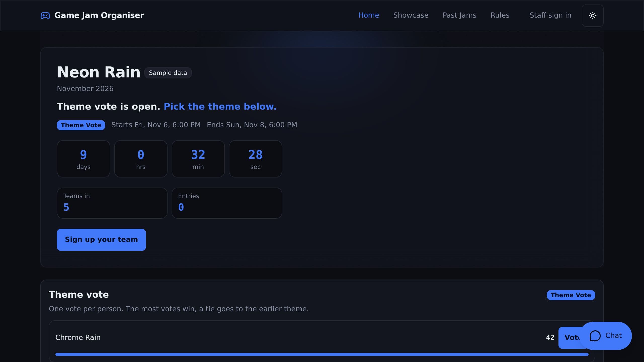Click the game controller logo icon

[45, 16]
